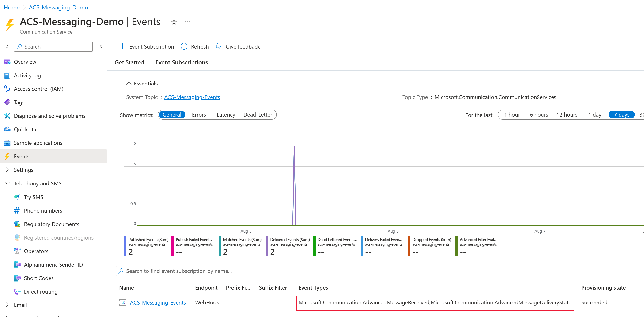This screenshot has height=317, width=644.
Task: Select Errors metrics option
Action: pyautogui.click(x=199, y=114)
